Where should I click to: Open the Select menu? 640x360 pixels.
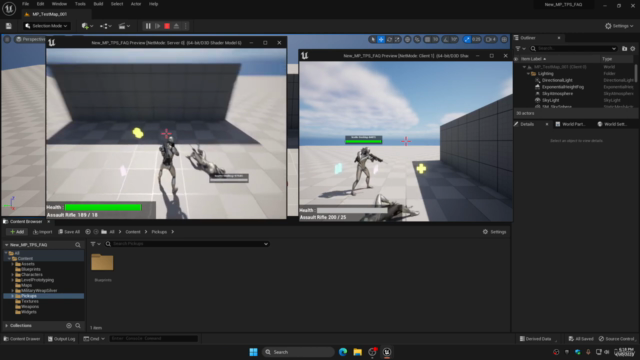[117, 4]
